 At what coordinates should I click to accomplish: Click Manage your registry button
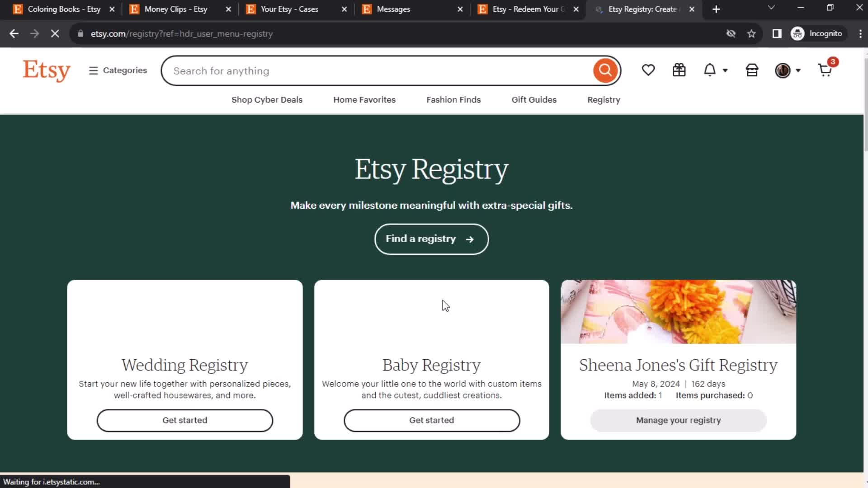[679, 420]
